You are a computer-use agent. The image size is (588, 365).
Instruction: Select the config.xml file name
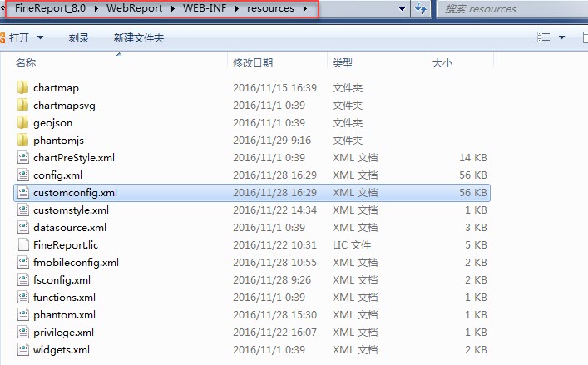click(x=57, y=175)
